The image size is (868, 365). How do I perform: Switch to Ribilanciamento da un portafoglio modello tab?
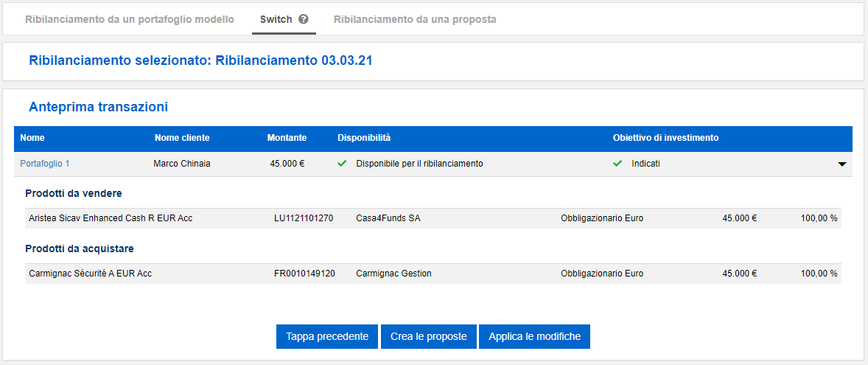point(130,19)
